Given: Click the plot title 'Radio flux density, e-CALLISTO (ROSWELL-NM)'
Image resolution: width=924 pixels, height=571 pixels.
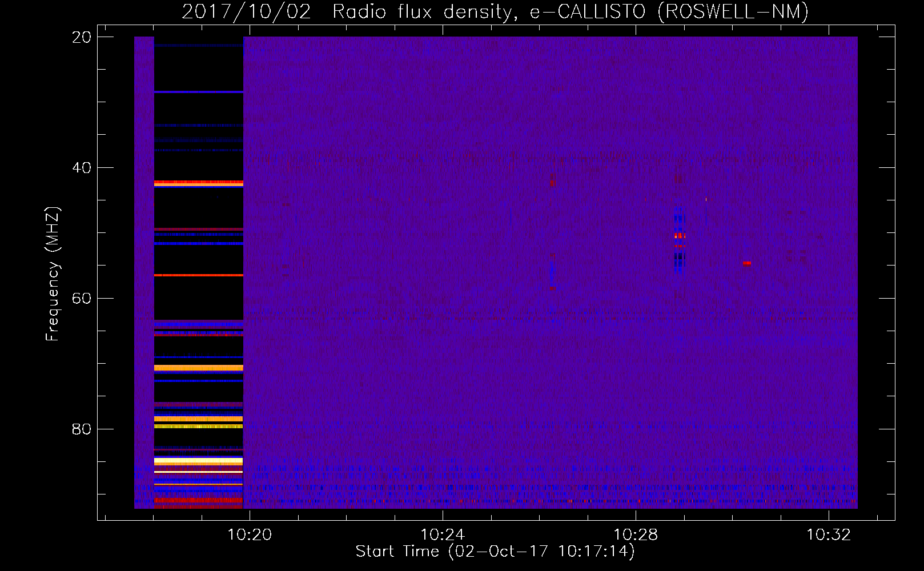Looking at the screenshot, I should [x=571, y=11].
